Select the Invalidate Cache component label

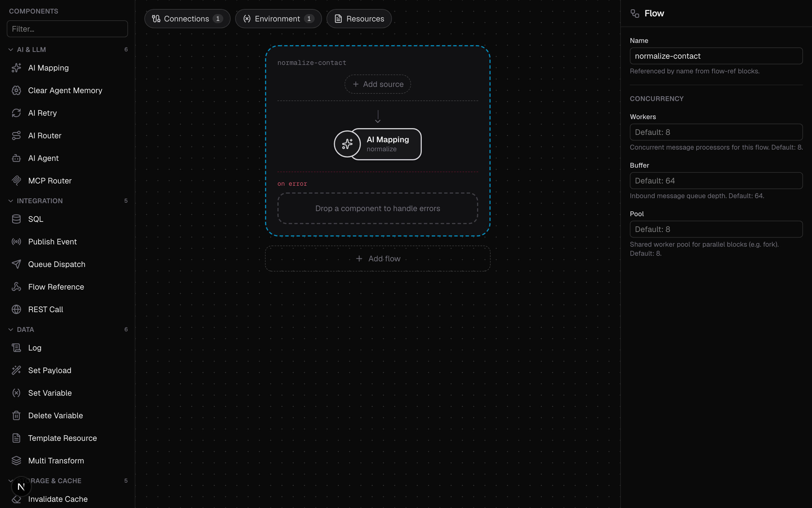coord(58,499)
